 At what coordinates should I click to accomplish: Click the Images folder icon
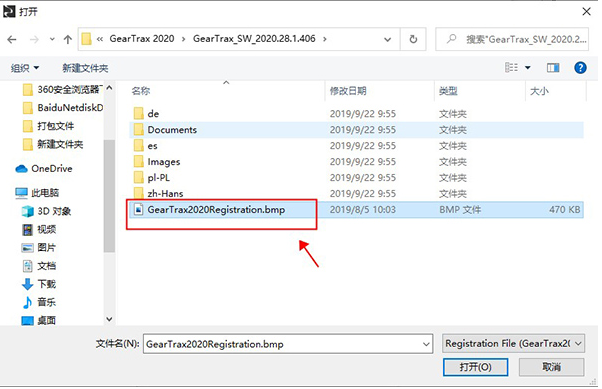pos(139,162)
